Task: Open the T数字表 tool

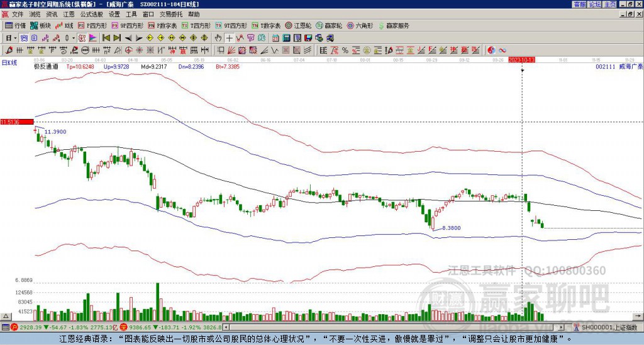Action: pyautogui.click(x=266, y=25)
